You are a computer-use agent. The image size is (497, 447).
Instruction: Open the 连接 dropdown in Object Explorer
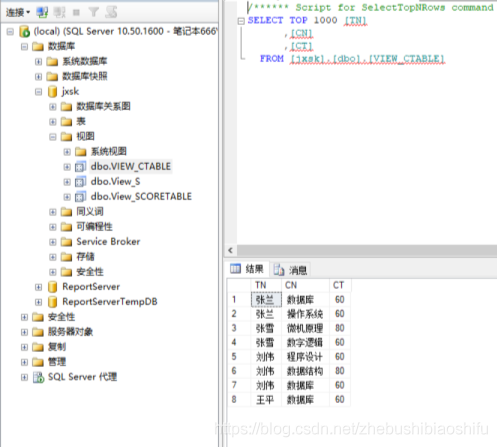point(18,13)
